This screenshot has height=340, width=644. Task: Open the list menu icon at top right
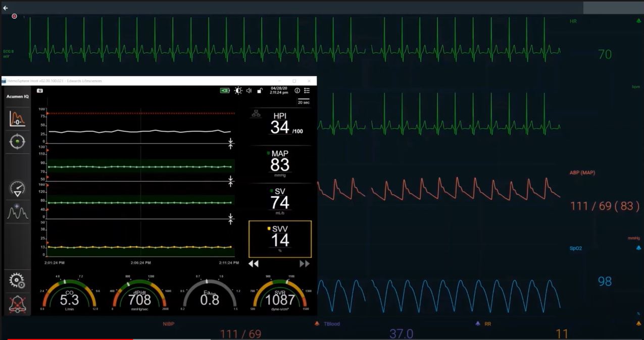coord(307,90)
